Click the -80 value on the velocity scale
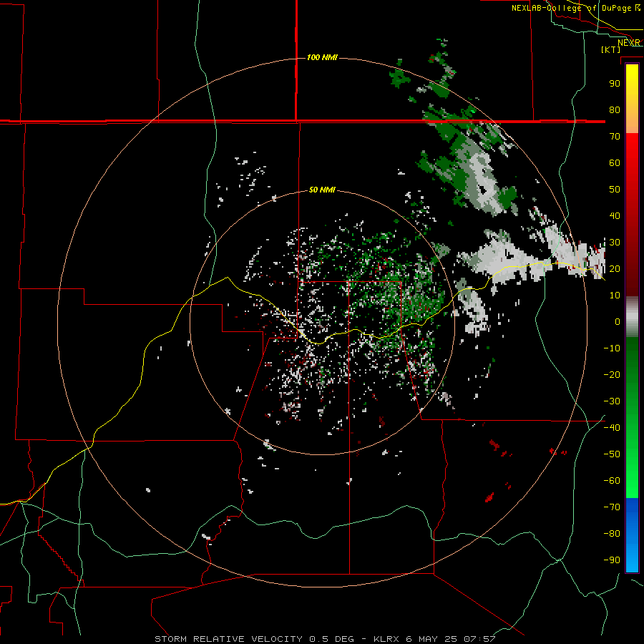Screen dimensions: 644x644 tap(612, 534)
